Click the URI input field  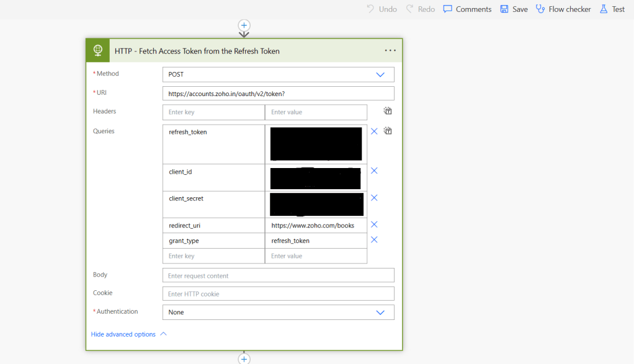point(278,94)
